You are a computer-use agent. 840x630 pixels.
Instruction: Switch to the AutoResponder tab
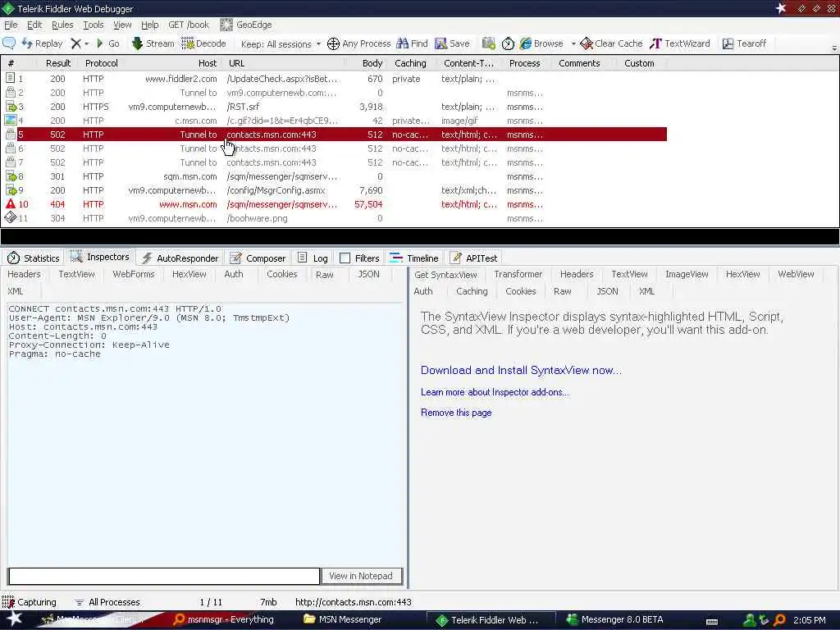click(x=180, y=258)
